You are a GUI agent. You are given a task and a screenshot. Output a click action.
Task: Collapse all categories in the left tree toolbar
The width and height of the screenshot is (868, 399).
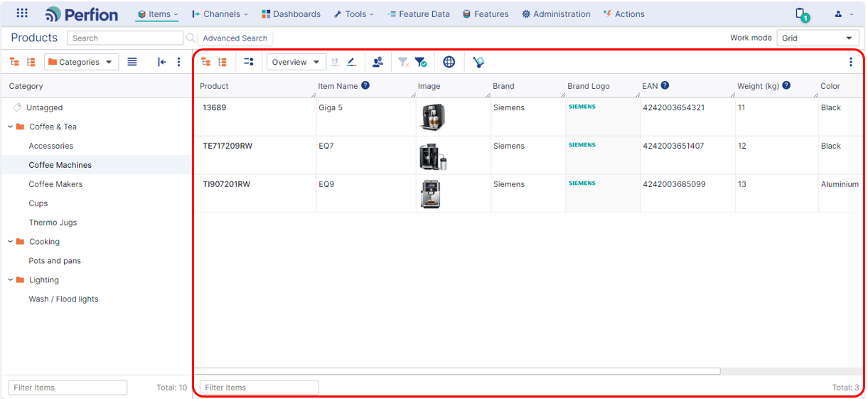tap(31, 62)
